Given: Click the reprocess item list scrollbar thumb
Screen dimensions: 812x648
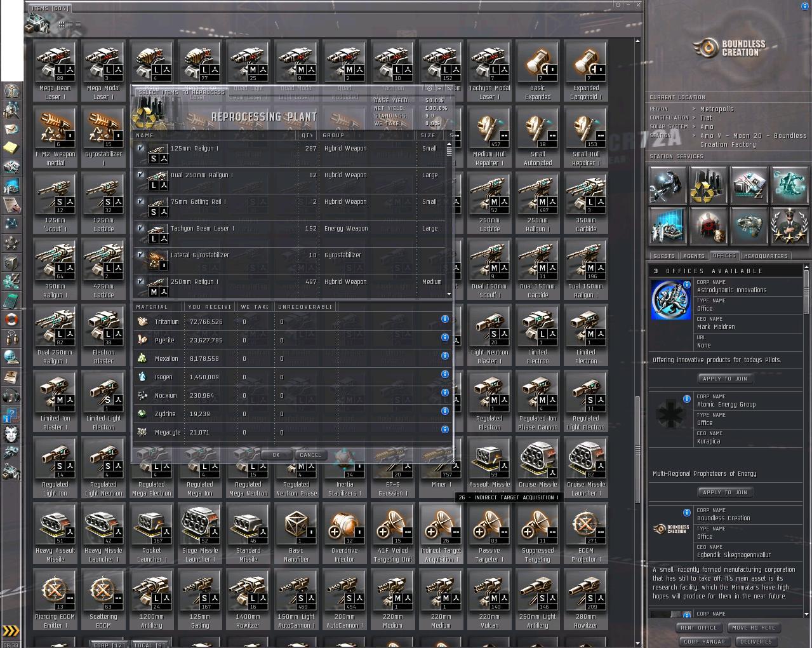Looking at the screenshot, I should 449,151.
